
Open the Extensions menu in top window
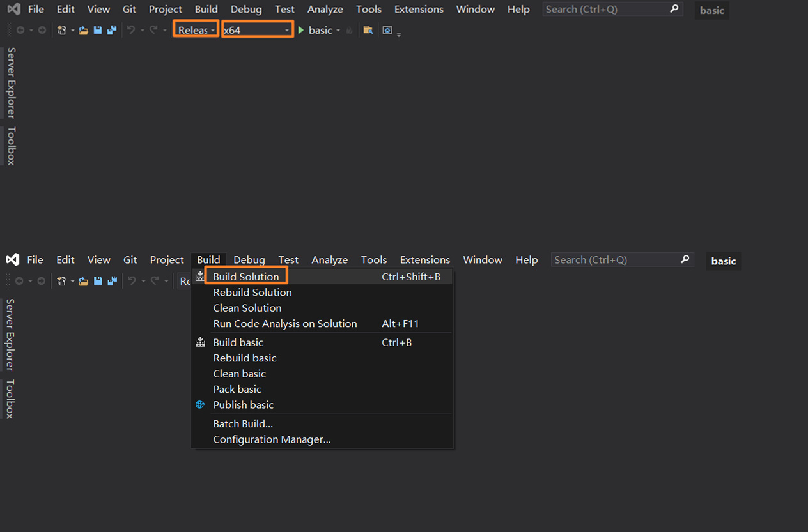419,10
